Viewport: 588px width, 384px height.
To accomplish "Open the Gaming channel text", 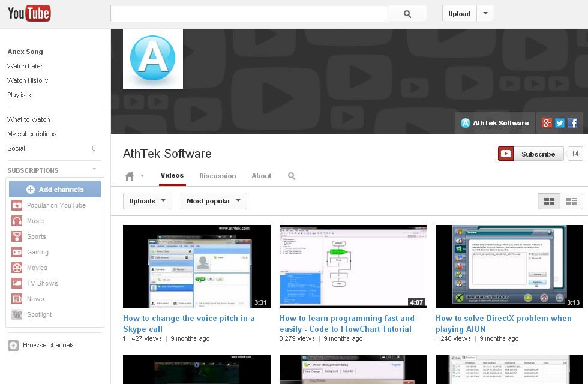I will tap(37, 253).
